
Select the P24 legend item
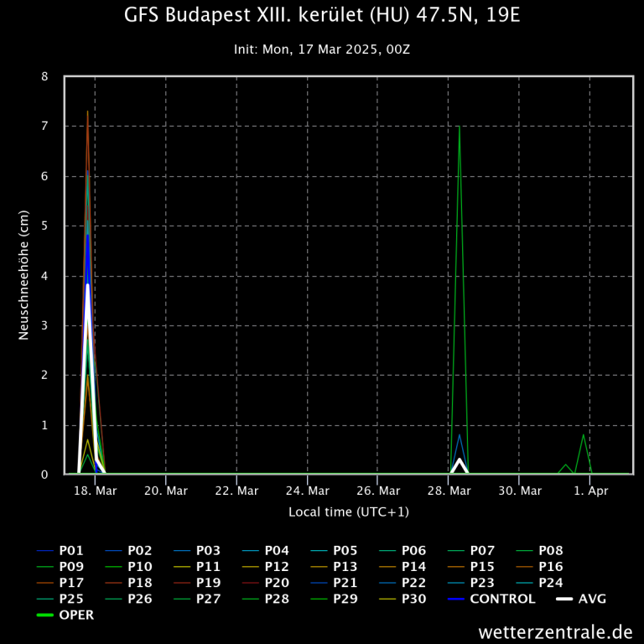click(x=550, y=583)
